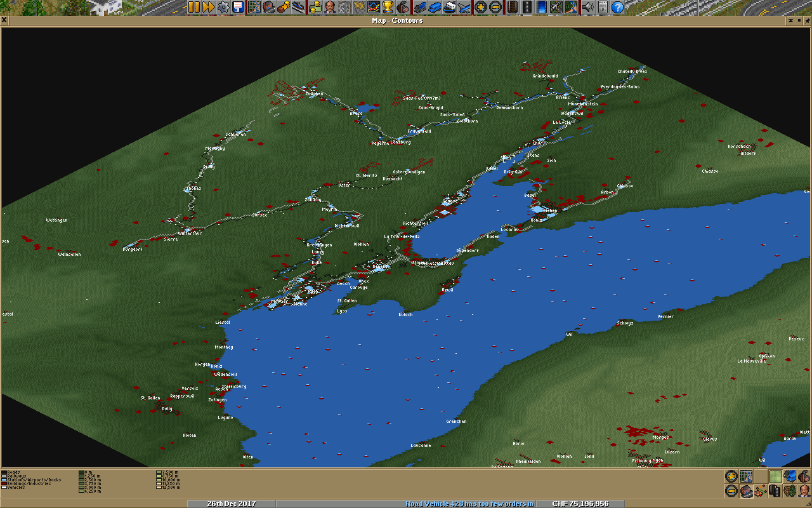The width and height of the screenshot is (812, 508).
Task: Open airport construction toolbar
Action: (x=556, y=8)
